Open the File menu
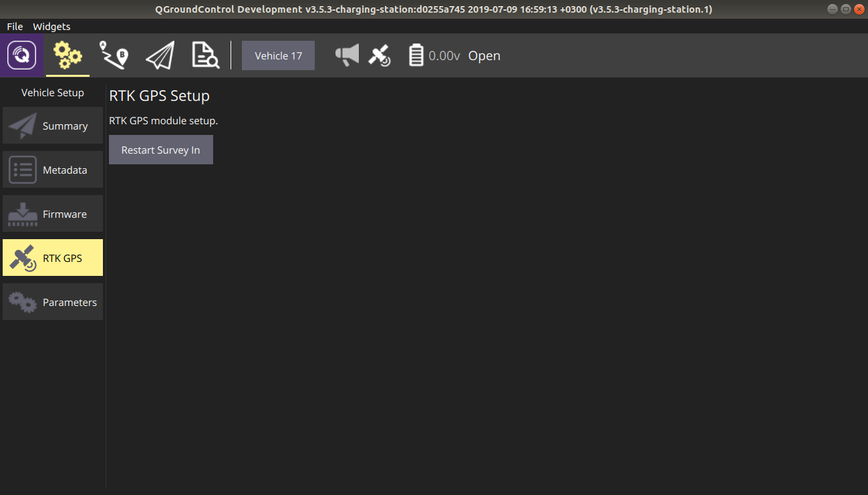Image resolution: width=868 pixels, height=495 pixels. click(15, 27)
